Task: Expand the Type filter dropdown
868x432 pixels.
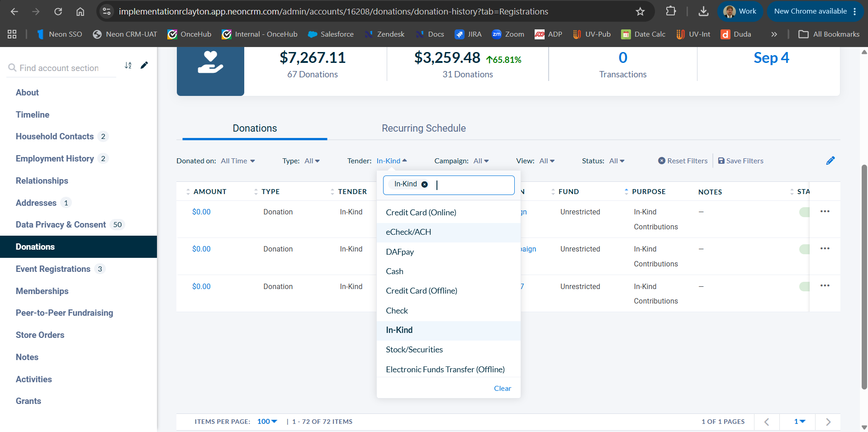Action: click(312, 161)
